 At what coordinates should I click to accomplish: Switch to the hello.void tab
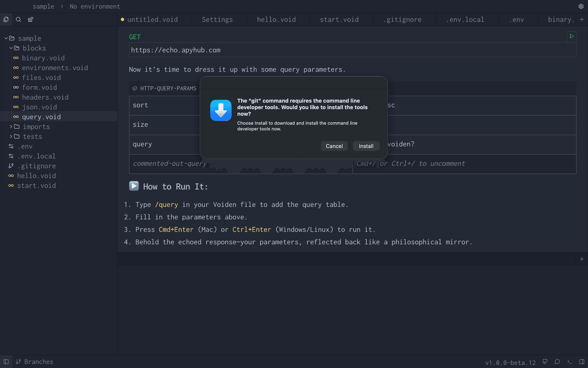pyautogui.click(x=277, y=19)
